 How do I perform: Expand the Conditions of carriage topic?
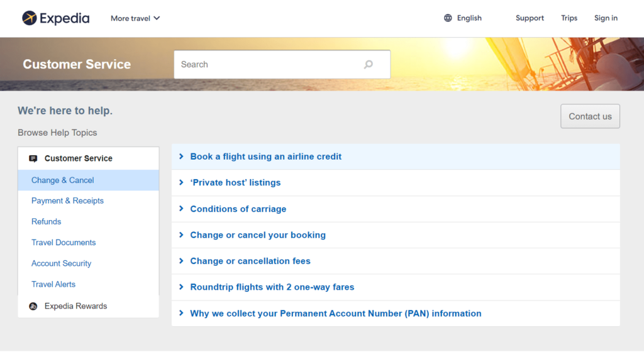coord(238,209)
